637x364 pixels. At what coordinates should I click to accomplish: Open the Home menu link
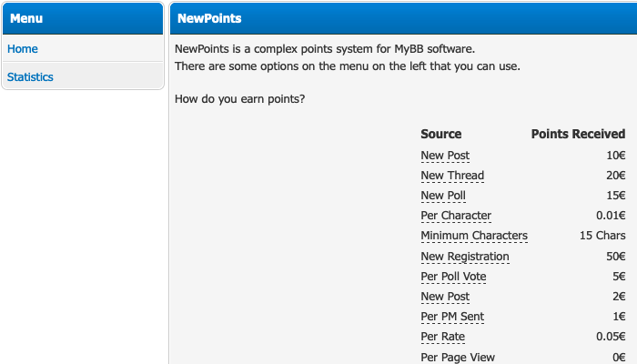[23, 49]
